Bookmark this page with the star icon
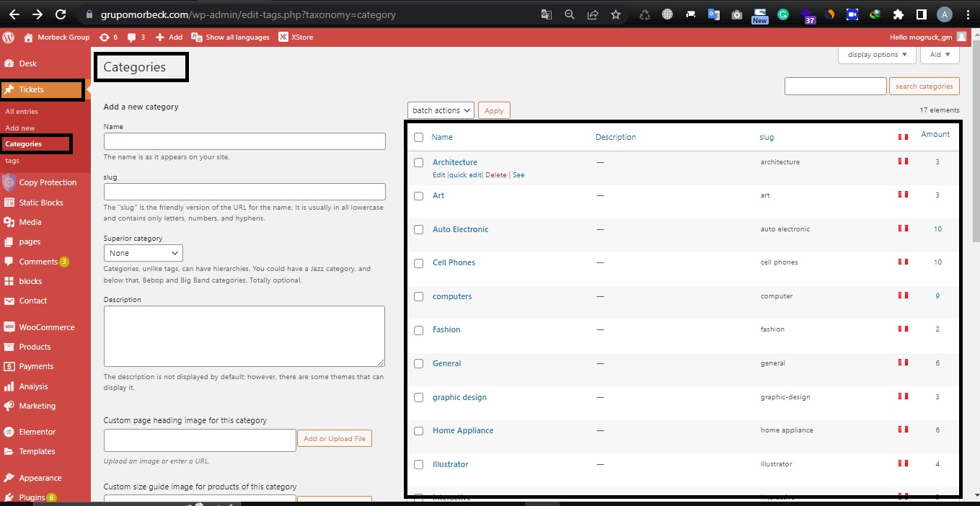 click(615, 14)
